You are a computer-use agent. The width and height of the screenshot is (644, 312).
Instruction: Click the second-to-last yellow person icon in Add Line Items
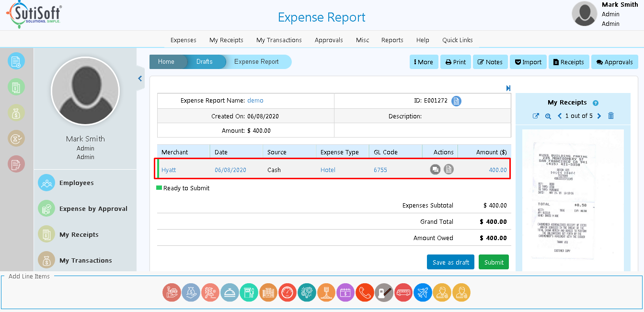click(442, 292)
